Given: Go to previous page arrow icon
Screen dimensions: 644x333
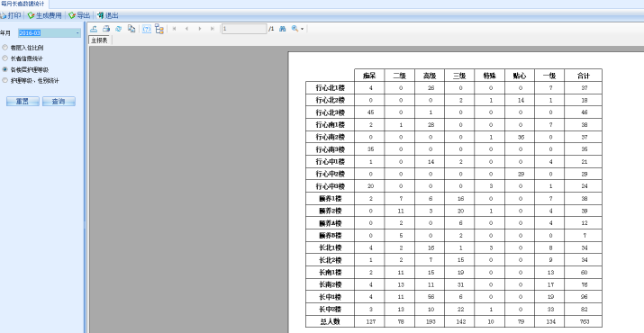Looking at the screenshot, I should (186, 29).
